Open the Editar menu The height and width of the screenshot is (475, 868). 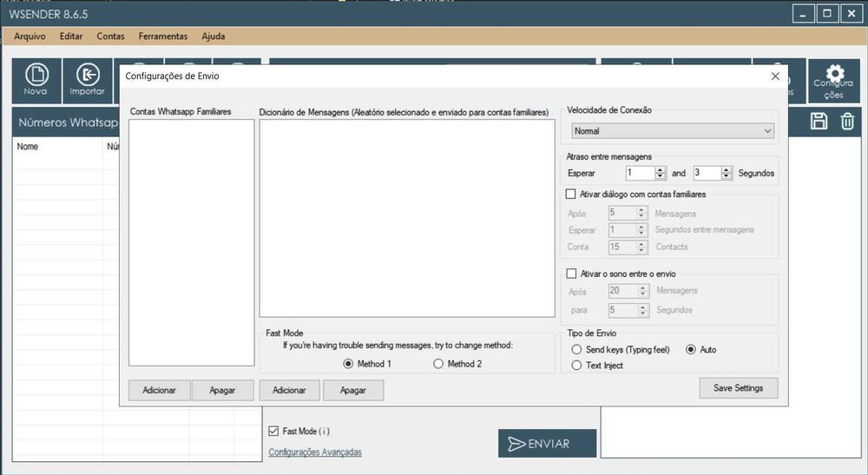click(71, 36)
